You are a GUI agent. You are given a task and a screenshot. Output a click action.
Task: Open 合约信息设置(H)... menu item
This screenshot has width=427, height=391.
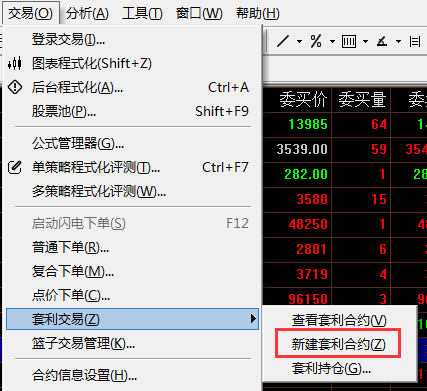tap(132, 376)
